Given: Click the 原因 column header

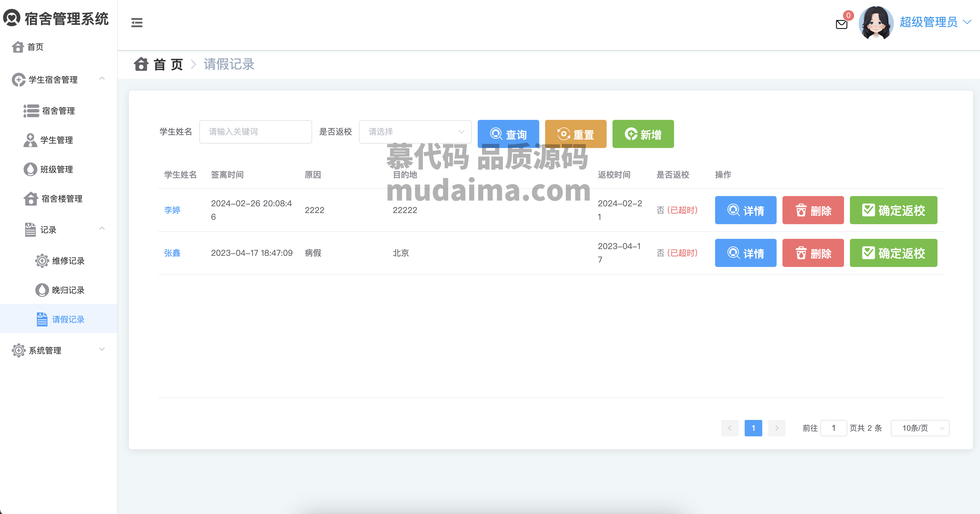Looking at the screenshot, I should coord(313,175).
